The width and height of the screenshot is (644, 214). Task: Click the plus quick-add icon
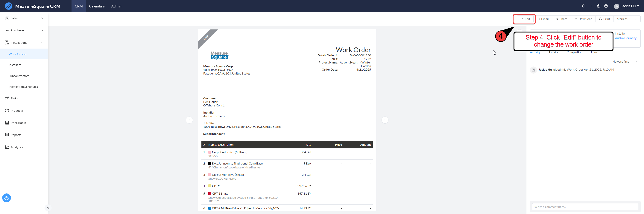pyautogui.click(x=591, y=6)
